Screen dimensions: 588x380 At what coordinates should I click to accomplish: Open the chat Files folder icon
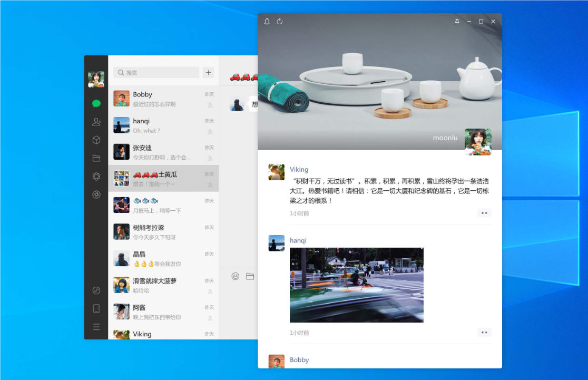96,158
